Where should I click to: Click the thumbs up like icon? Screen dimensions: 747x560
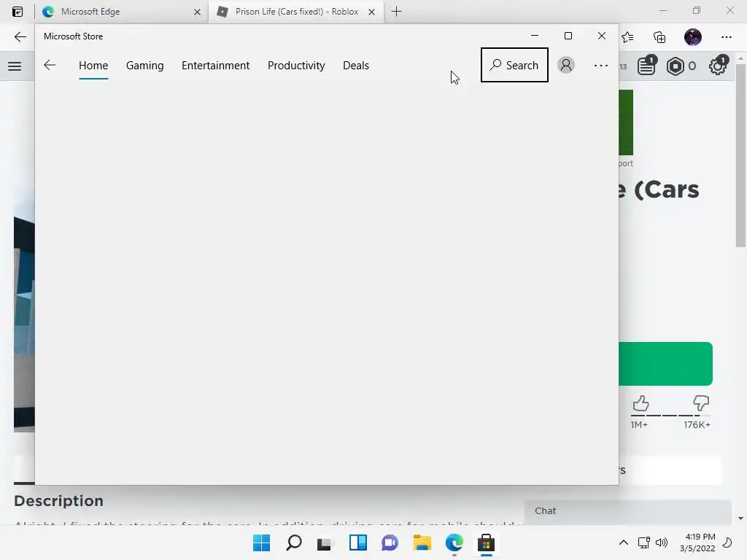pos(640,403)
